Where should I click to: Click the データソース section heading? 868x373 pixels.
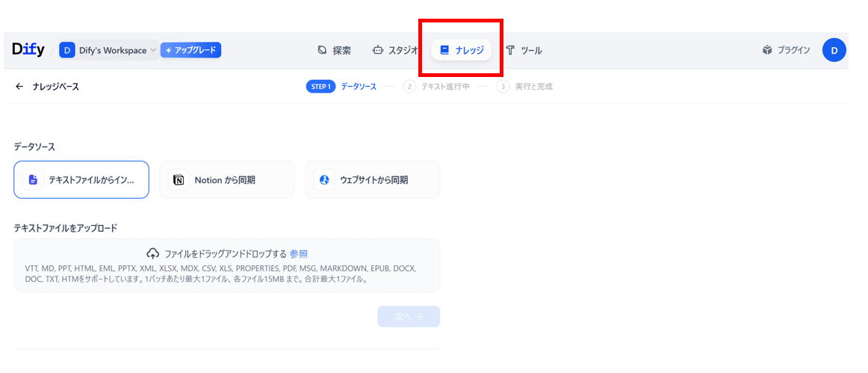[34, 147]
